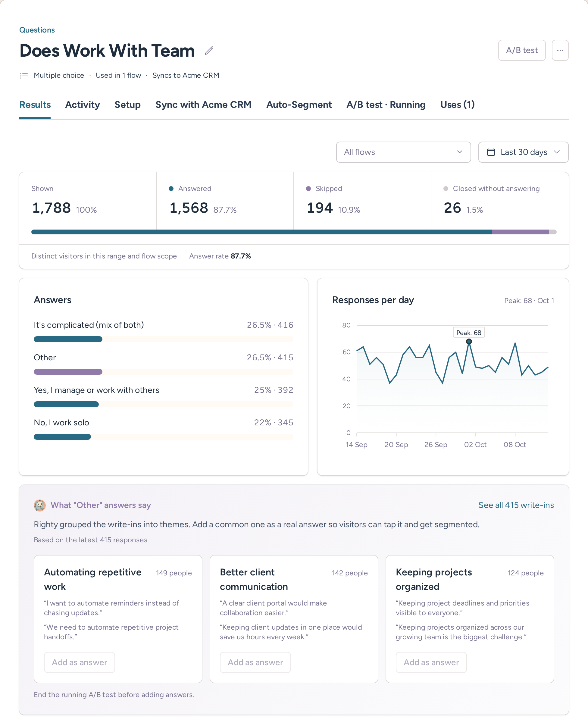Click the Peak: 68 tooltip label

[469, 333]
